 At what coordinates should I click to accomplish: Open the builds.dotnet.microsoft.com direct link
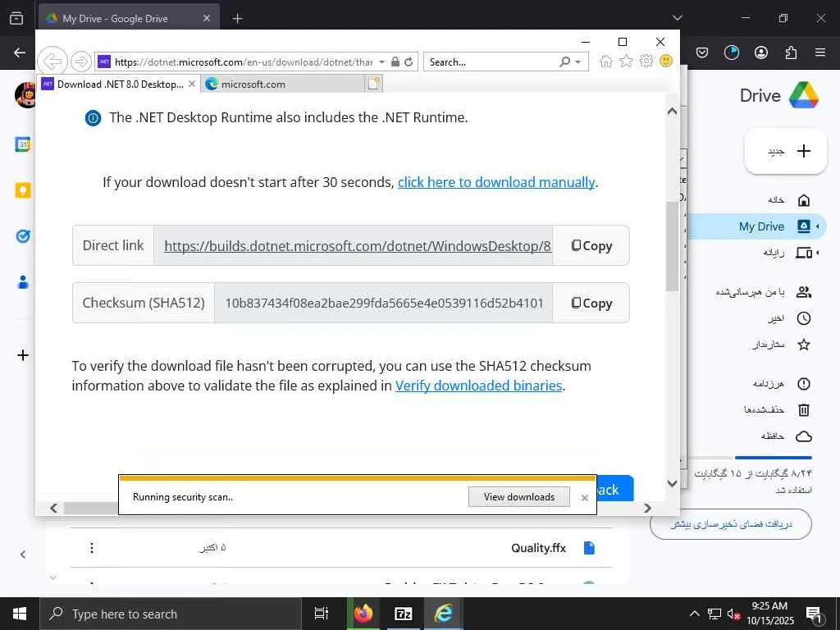[x=358, y=246]
